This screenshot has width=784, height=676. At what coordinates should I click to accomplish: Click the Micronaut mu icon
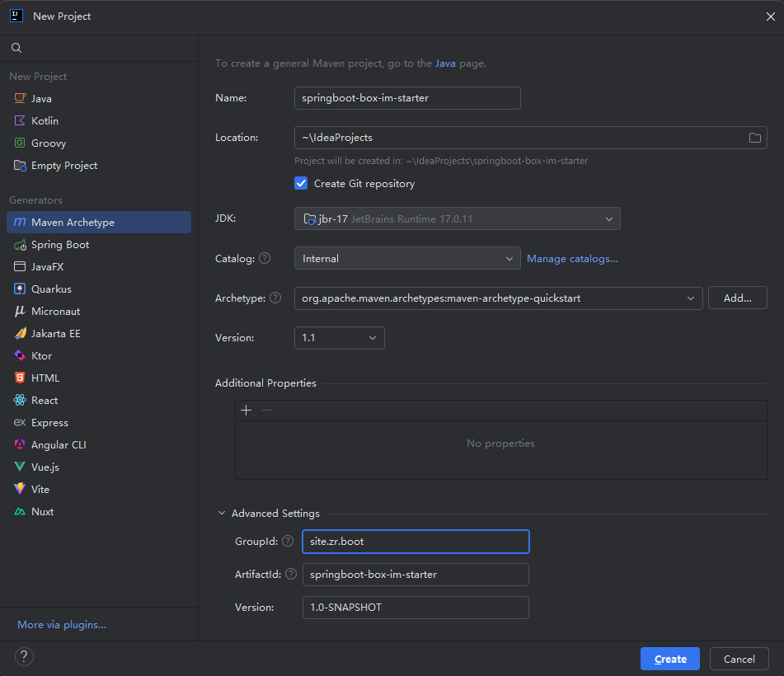pos(20,311)
